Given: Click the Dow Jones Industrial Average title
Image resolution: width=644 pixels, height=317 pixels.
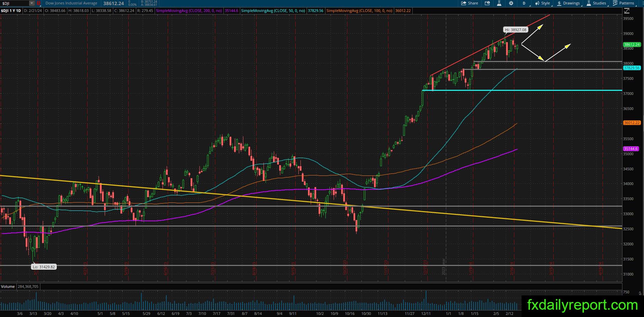Looking at the screenshot, I should (x=71, y=3).
